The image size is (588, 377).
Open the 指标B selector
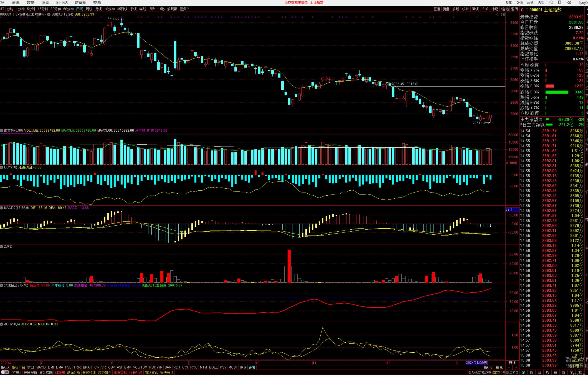488,367
